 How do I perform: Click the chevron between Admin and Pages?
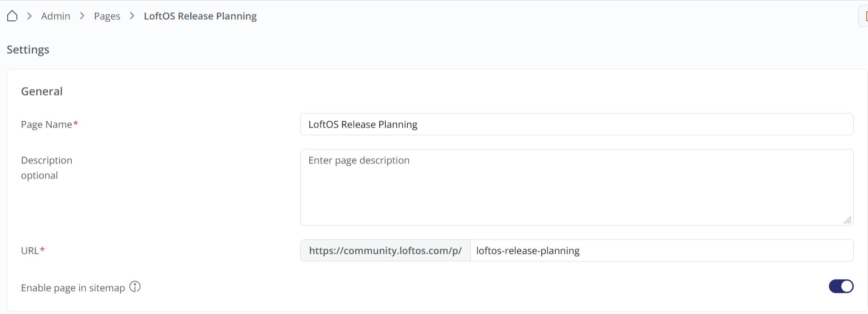82,16
